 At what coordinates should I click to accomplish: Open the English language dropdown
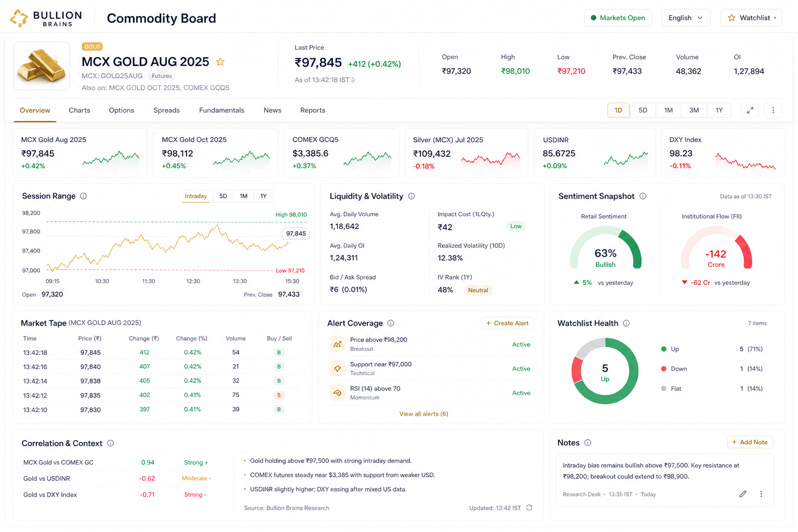[685, 18]
